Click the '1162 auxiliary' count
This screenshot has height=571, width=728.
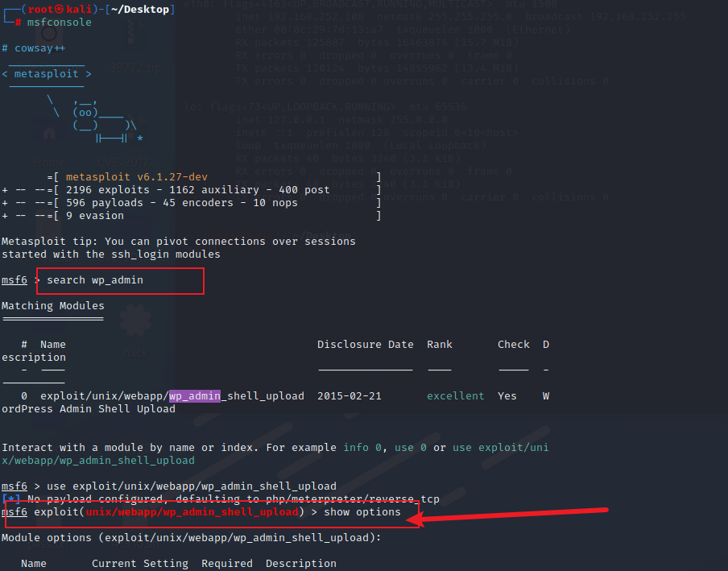coord(214,190)
